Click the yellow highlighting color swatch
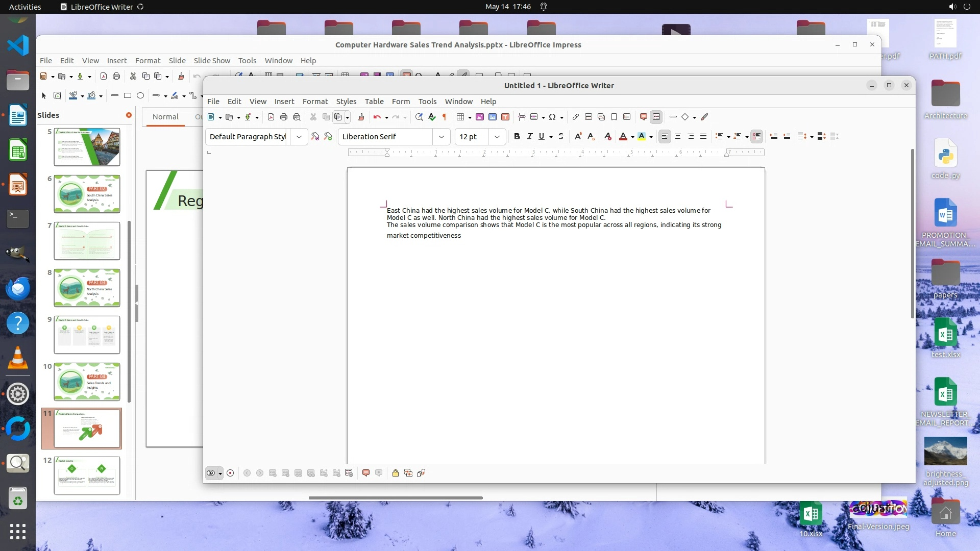 point(642,136)
